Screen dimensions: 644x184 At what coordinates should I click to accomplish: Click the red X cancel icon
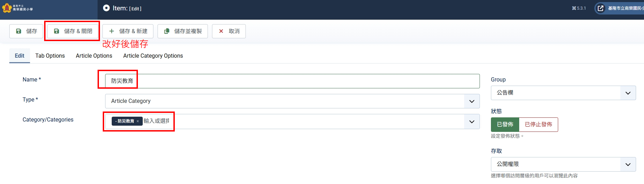pyautogui.click(x=221, y=31)
